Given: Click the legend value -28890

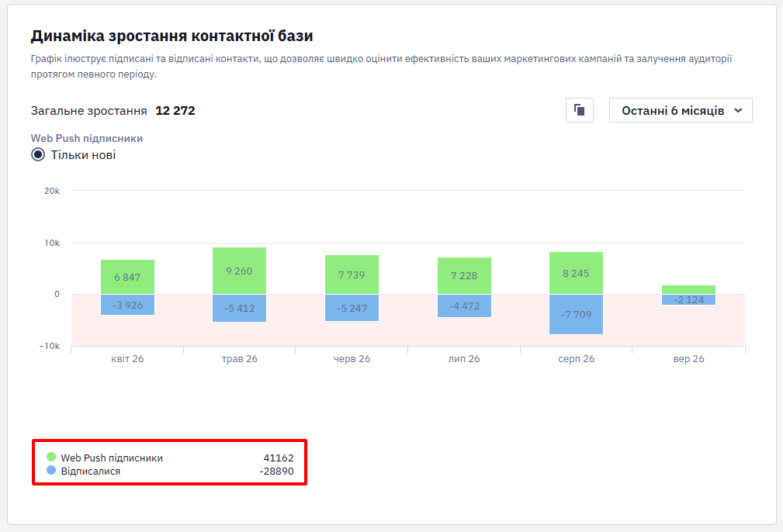Looking at the screenshot, I should click(276, 471).
